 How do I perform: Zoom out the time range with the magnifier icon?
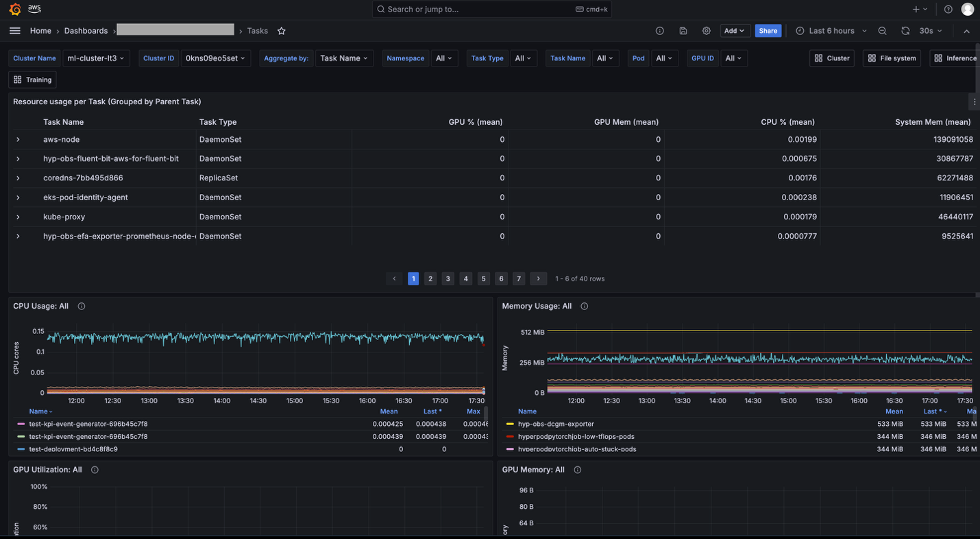882,31
